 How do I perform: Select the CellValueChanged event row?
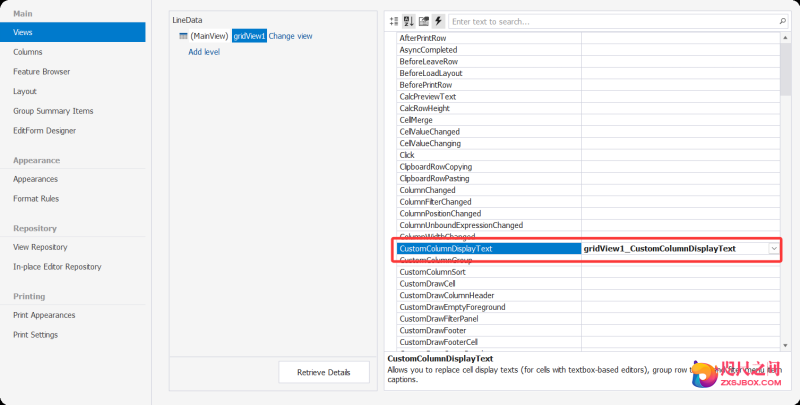coord(430,131)
